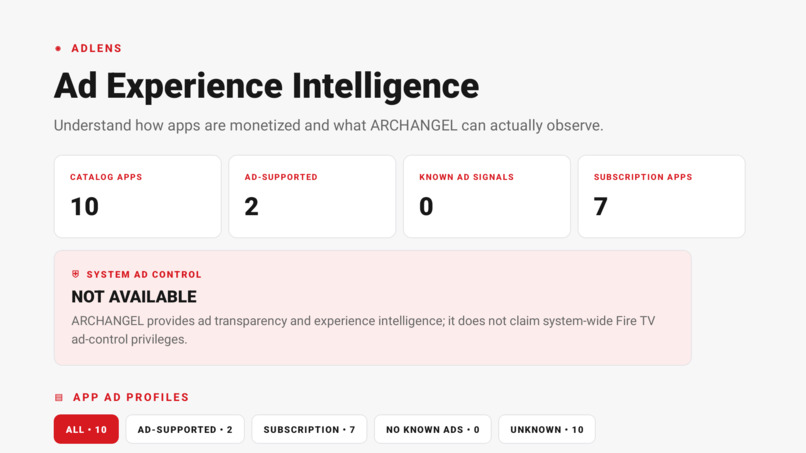Choose the UNKNOWN • 10 filter chip
The image size is (806, 453).
point(546,429)
